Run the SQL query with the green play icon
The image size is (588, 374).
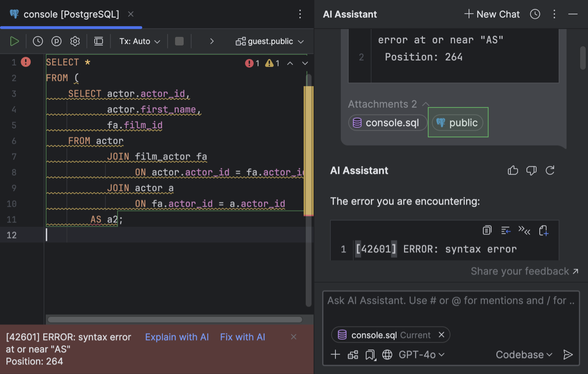click(14, 41)
